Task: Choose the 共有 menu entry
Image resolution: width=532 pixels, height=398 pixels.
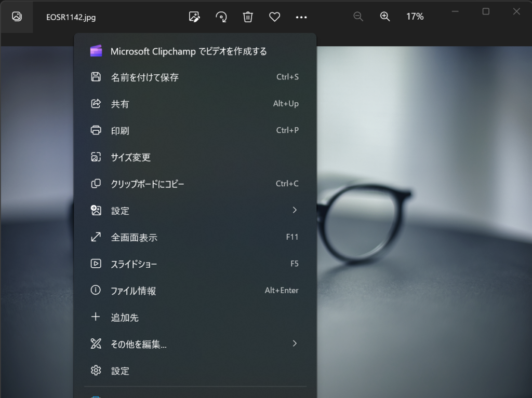Action: [x=195, y=104]
